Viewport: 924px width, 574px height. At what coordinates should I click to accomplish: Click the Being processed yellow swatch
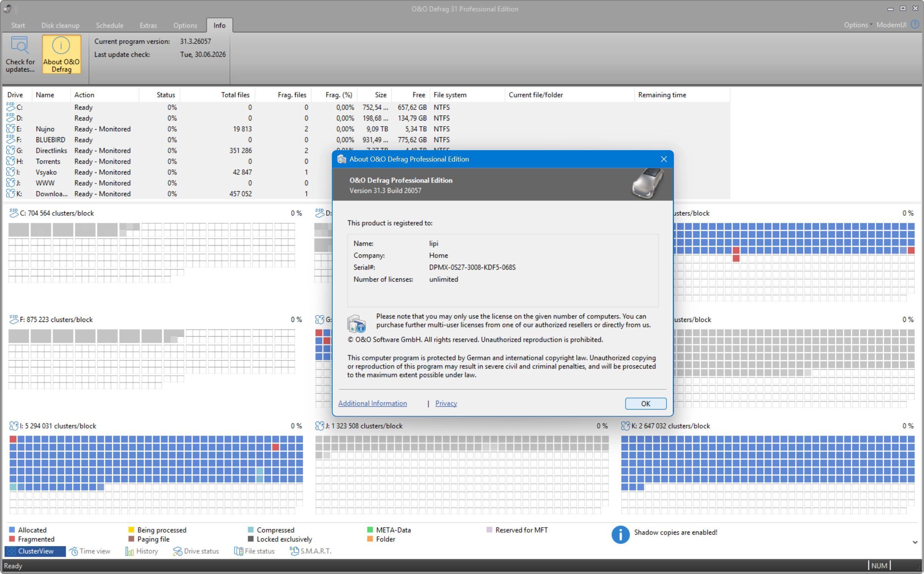pyautogui.click(x=131, y=530)
